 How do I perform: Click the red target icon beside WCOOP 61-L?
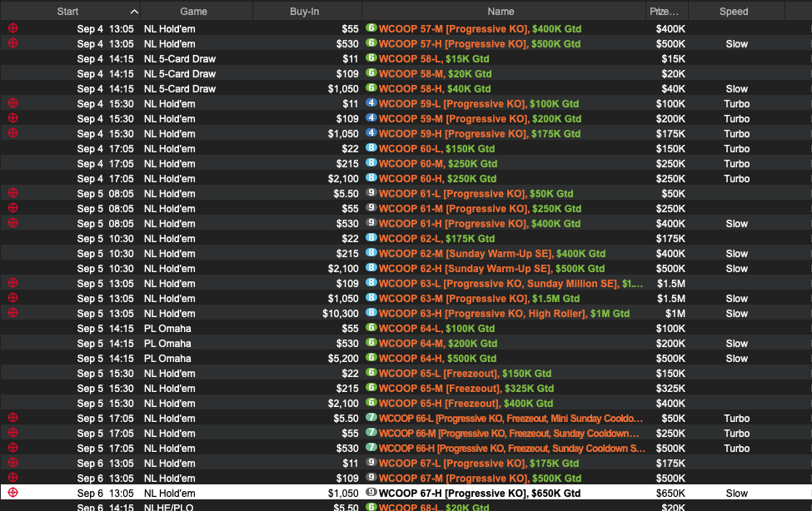coord(13,193)
